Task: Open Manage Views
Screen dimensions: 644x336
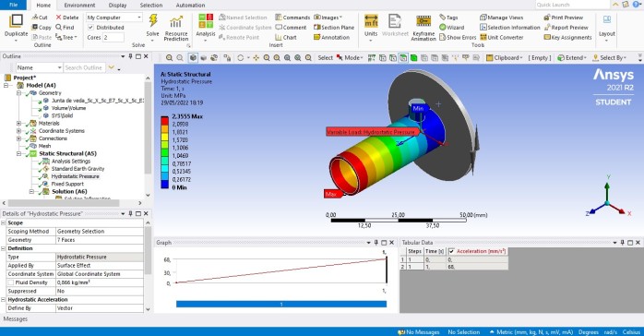Action: click(x=502, y=18)
